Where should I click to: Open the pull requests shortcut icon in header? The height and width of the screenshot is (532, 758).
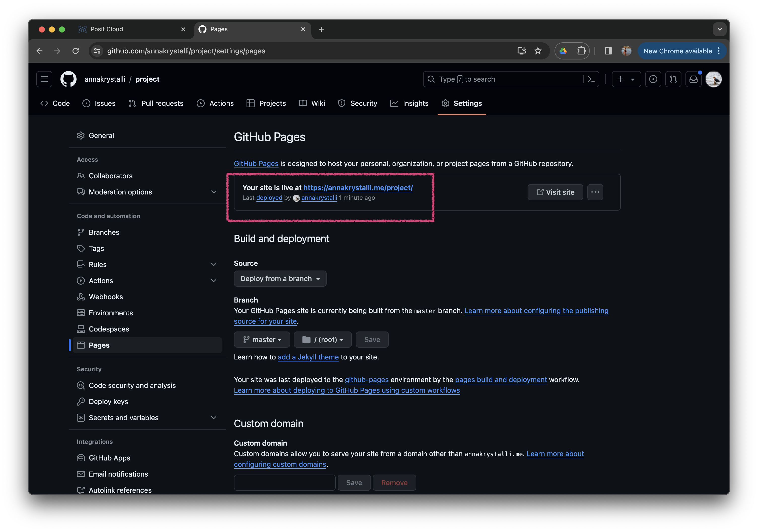tap(673, 79)
